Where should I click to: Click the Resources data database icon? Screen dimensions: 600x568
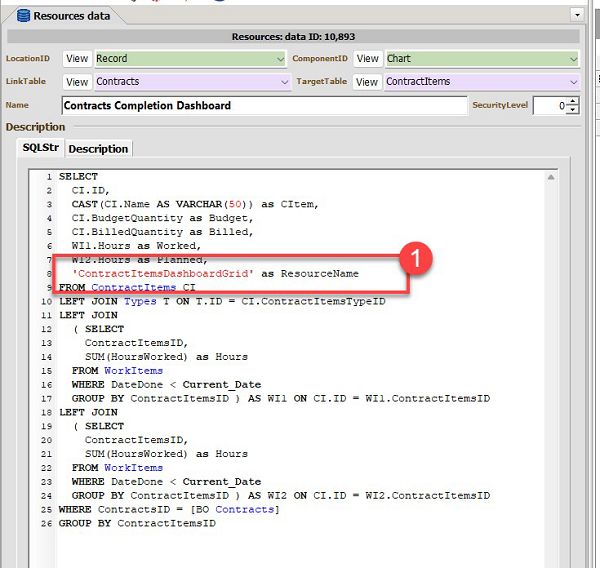click(x=23, y=16)
